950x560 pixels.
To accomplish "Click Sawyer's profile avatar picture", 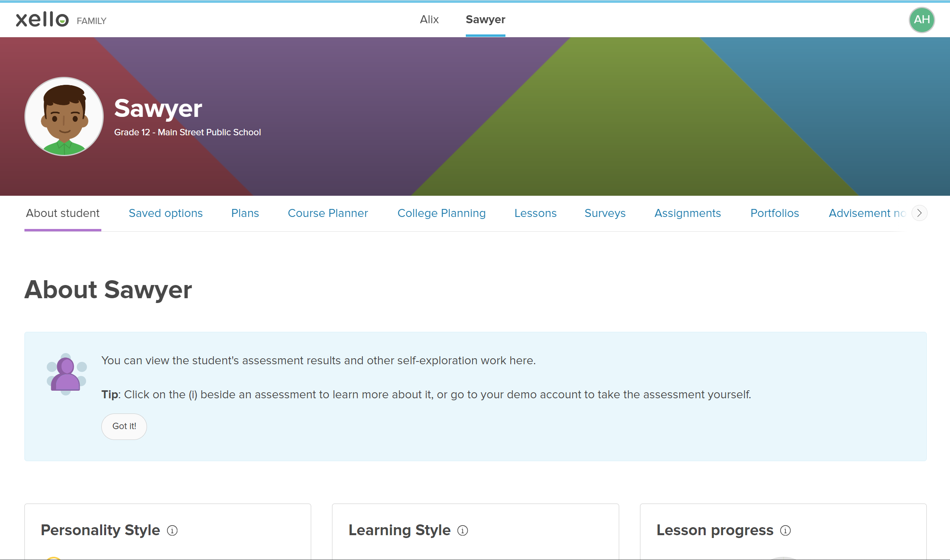I will (x=64, y=116).
